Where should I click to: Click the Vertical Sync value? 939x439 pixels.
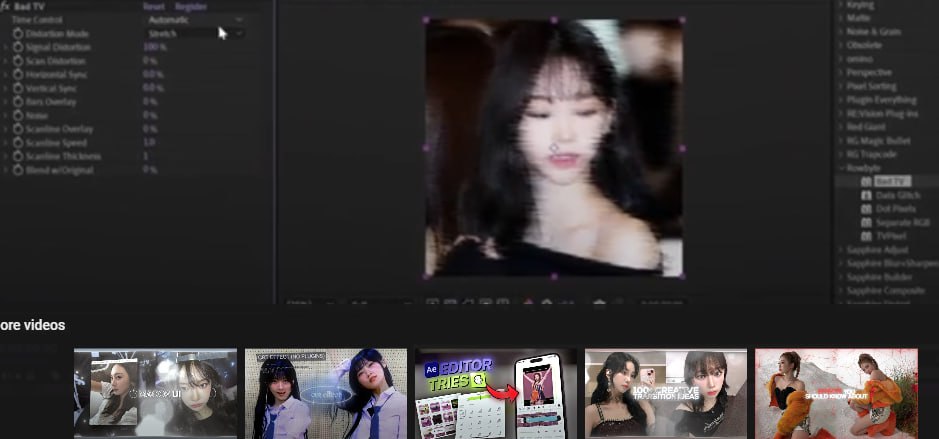(153, 89)
